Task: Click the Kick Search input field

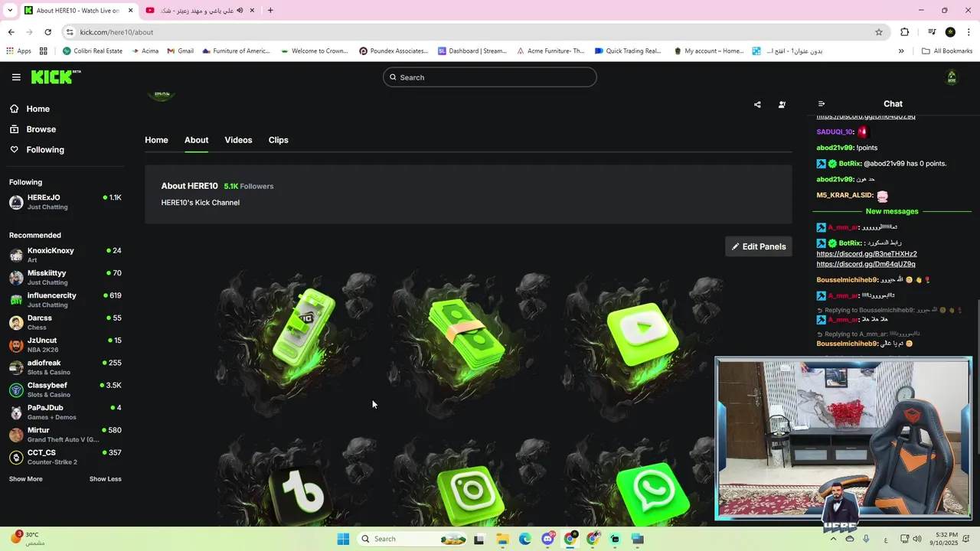Action: [x=489, y=77]
